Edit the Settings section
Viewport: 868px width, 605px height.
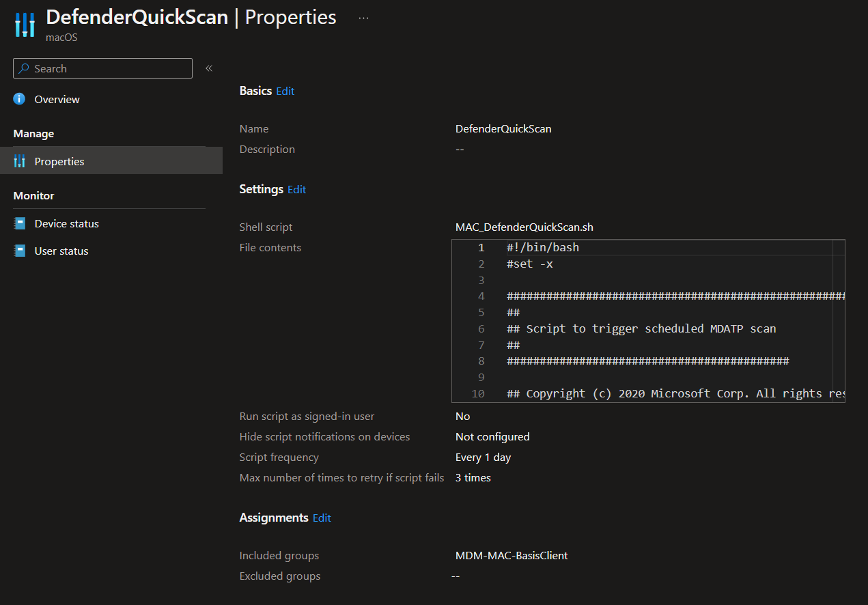pyautogui.click(x=296, y=189)
